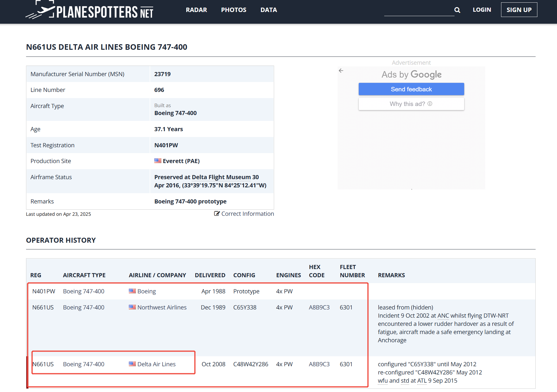
Task: Open the DATA menu
Action: 269,10
